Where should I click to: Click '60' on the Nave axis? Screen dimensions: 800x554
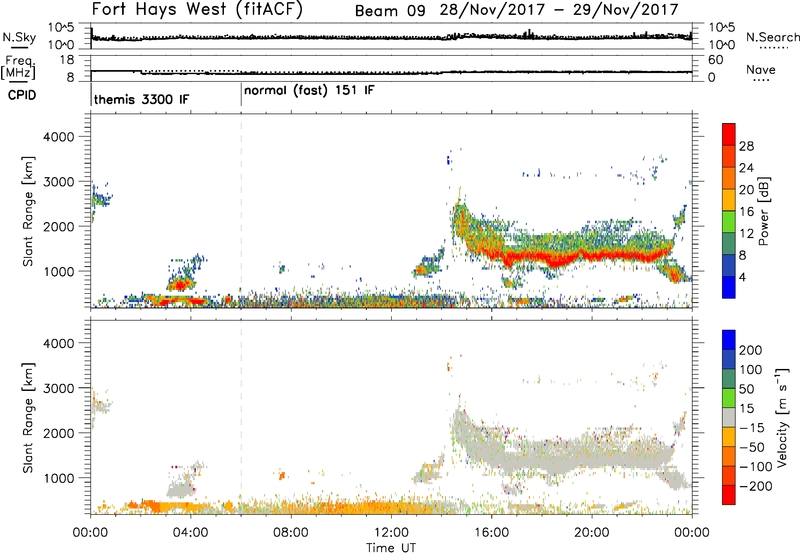[x=716, y=60]
